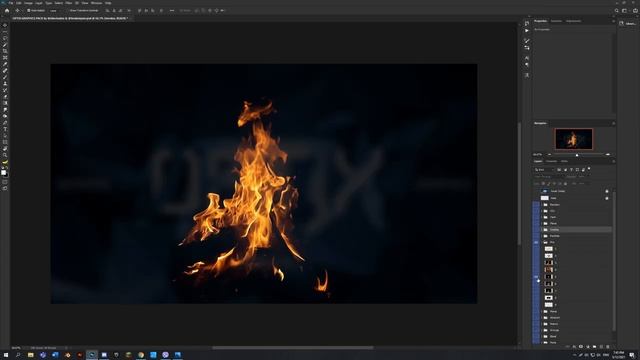Select the Eyedropper tool
Viewport: 640px width, 360px height.
pos(5,64)
